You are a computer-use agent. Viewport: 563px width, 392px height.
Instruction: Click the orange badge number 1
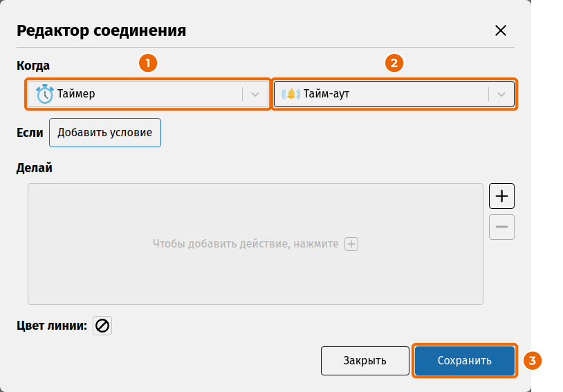[x=148, y=63]
